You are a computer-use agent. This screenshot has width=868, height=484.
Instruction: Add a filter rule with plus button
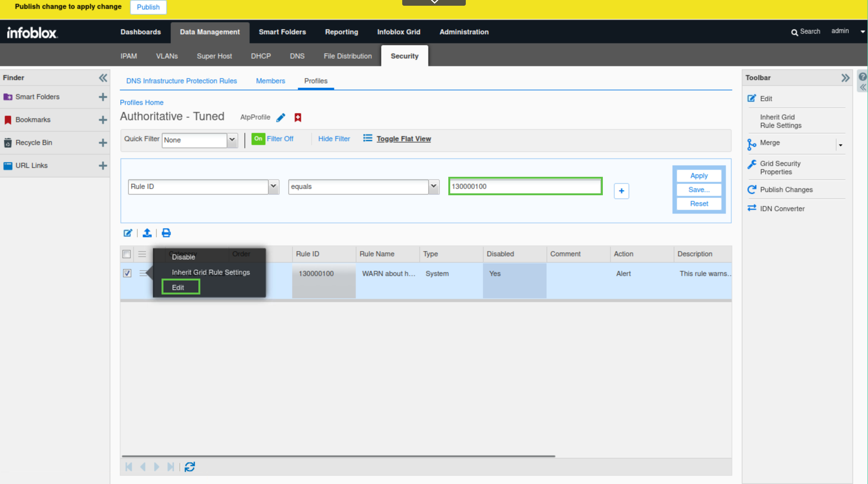click(x=621, y=191)
